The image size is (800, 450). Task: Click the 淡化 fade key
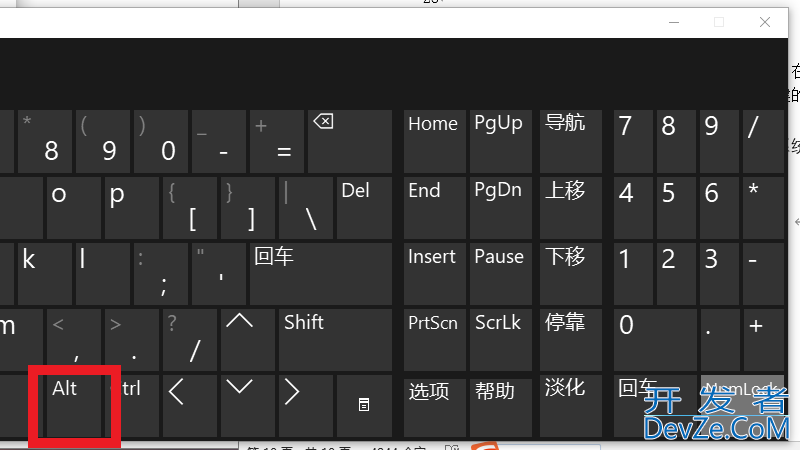(x=571, y=406)
